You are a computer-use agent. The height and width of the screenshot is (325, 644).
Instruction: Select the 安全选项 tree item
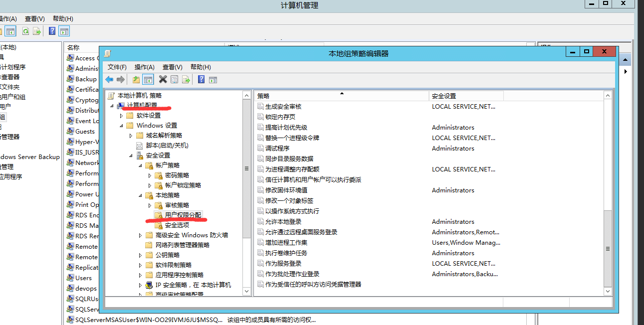177,225
